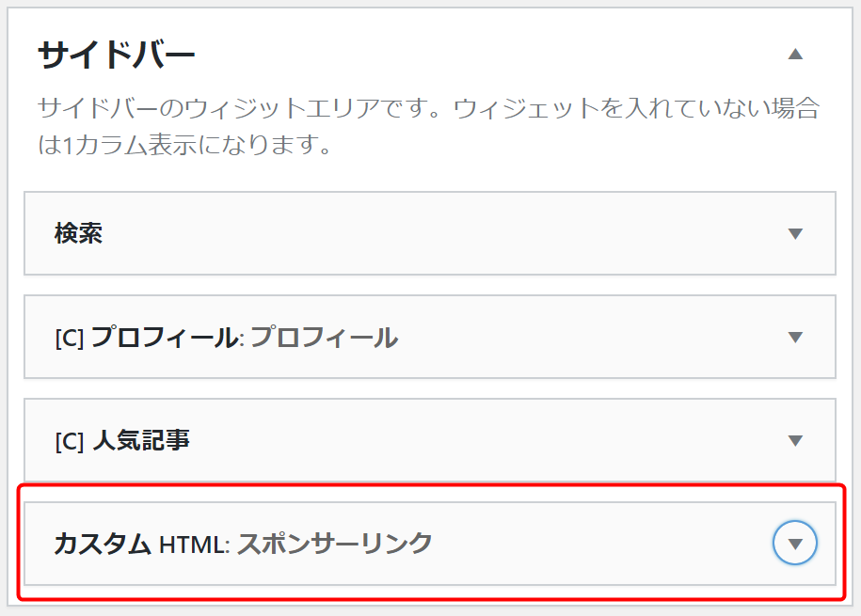Expand the [C] 人気記事 widget arrow
The image size is (861, 616).
[x=795, y=440]
